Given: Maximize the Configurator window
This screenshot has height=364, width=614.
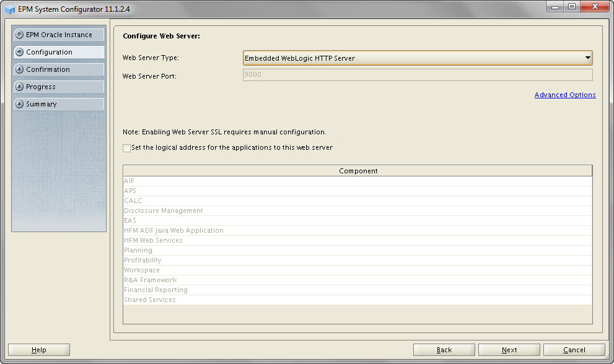Looking at the screenshot, I should (x=572, y=7).
